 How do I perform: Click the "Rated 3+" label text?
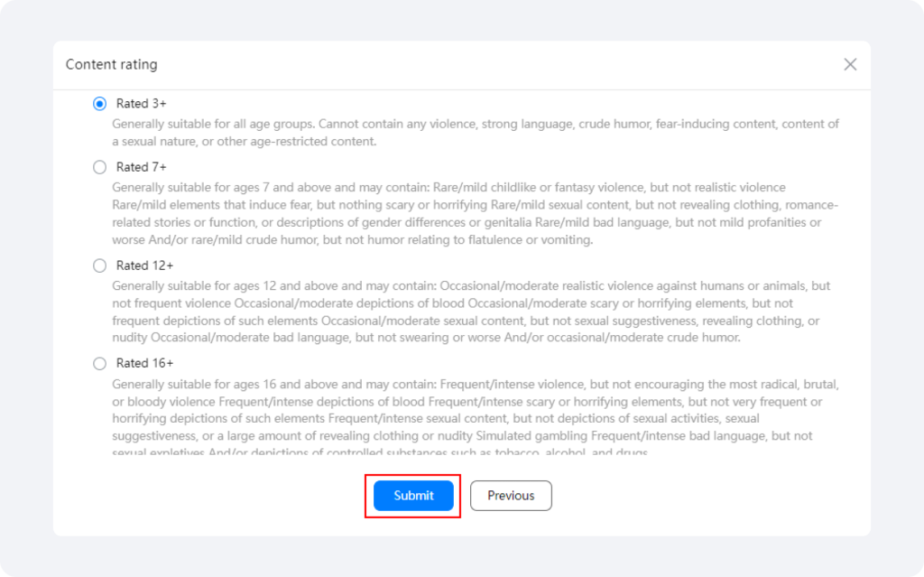(142, 104)
